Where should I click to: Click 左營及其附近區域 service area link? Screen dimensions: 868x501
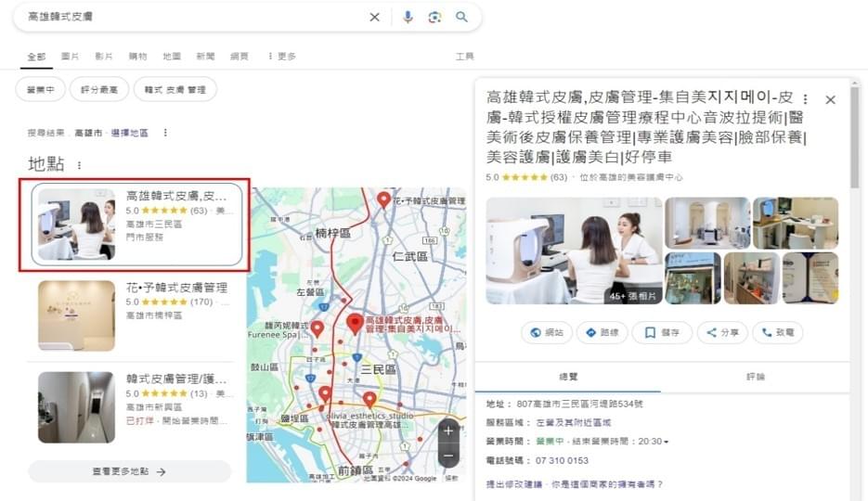coord(574,422)
